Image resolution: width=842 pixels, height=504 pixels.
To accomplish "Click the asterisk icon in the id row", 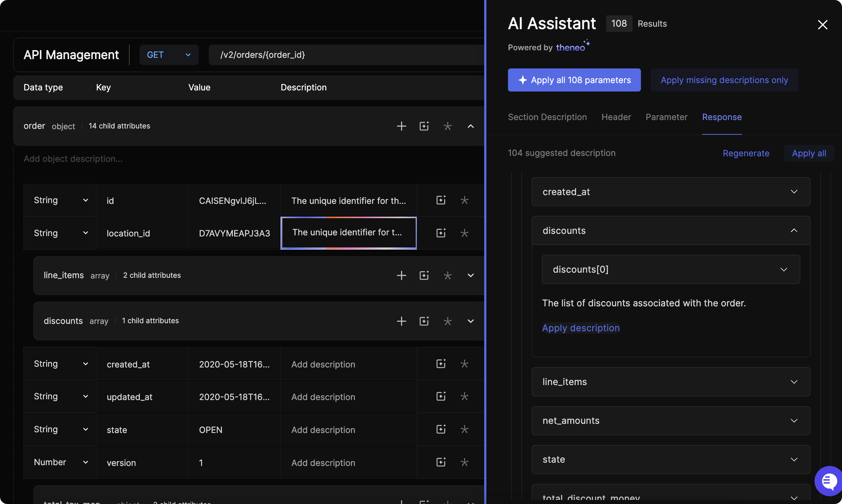I will (x=464, y=200).
